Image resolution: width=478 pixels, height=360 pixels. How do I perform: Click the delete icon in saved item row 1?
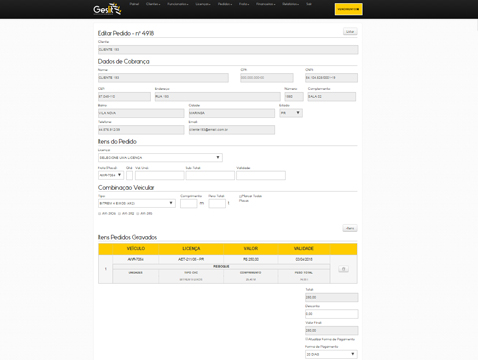(343, 269)
